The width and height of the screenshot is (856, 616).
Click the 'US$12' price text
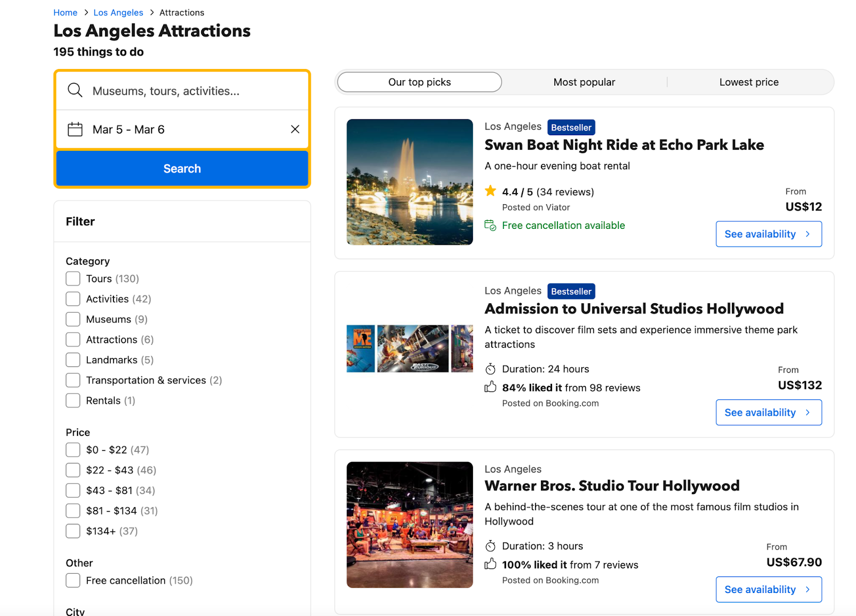pyautogui.click(x=804, y=206)
